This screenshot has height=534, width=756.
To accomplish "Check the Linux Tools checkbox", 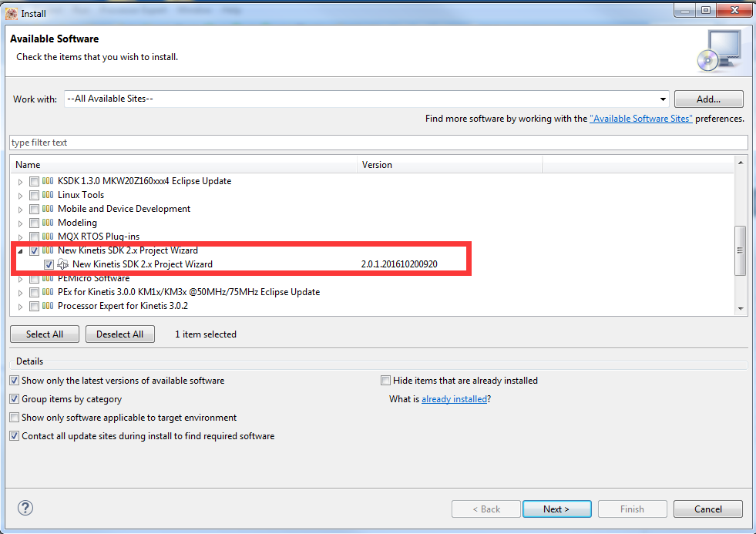I will [34, 196].
